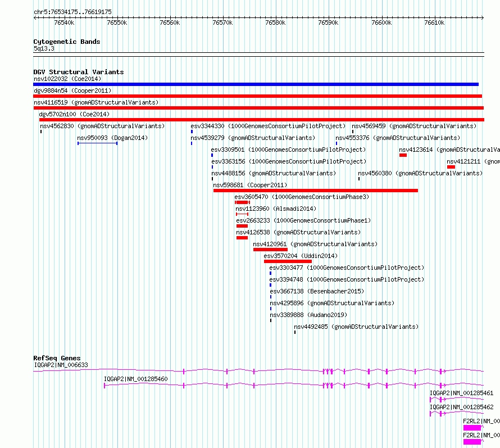The width and height of the screenshot is (500, 448).
Task: Click the nsv4560380 variant label
Action: 420,173
